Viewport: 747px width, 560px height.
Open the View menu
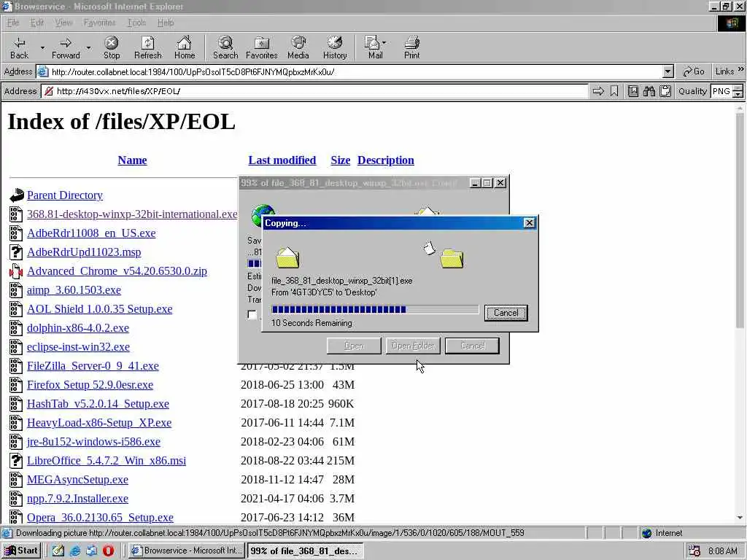click(x=63, y=23)
